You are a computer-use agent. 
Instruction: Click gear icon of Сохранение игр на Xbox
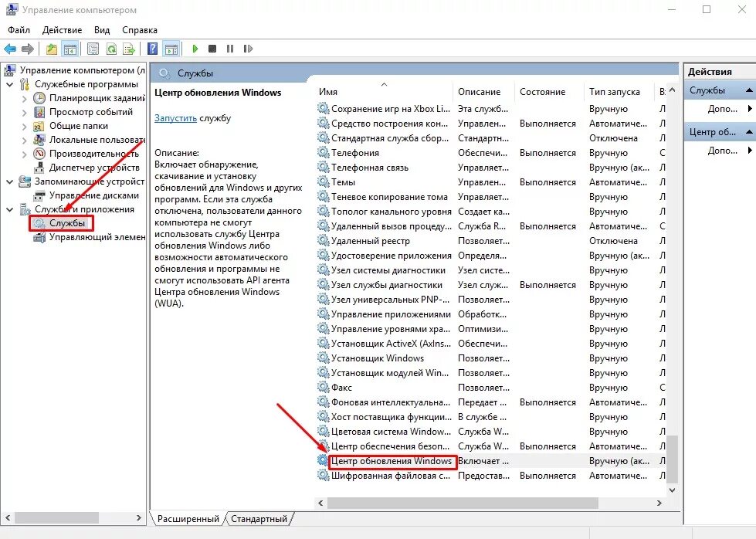[x=323, y=108]
